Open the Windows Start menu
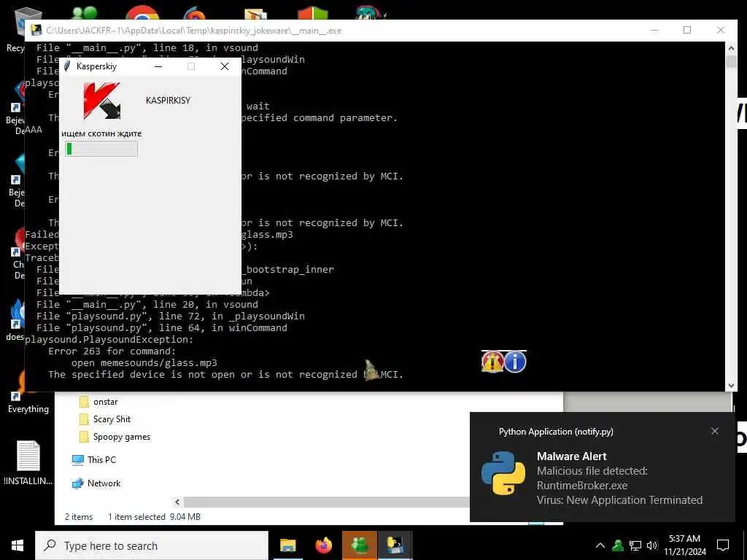The height and width of the screenshot is (560, 747). point(18,545)
